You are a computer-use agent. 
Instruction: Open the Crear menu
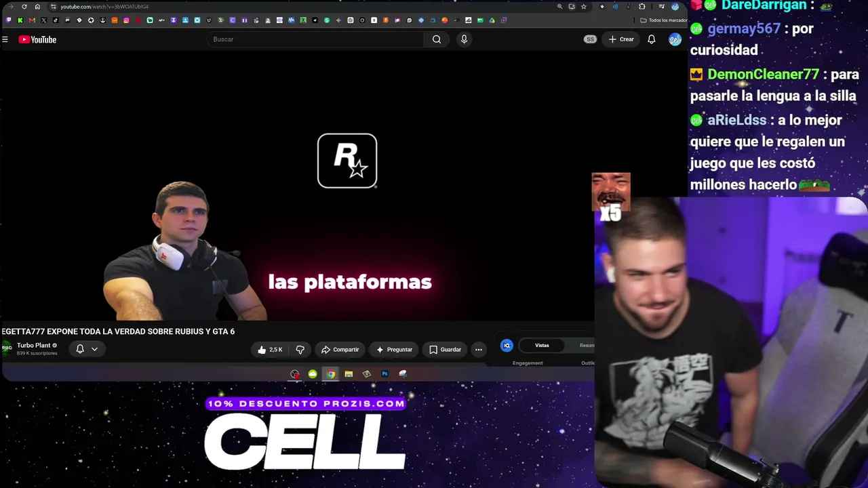[x=620, y=39]
